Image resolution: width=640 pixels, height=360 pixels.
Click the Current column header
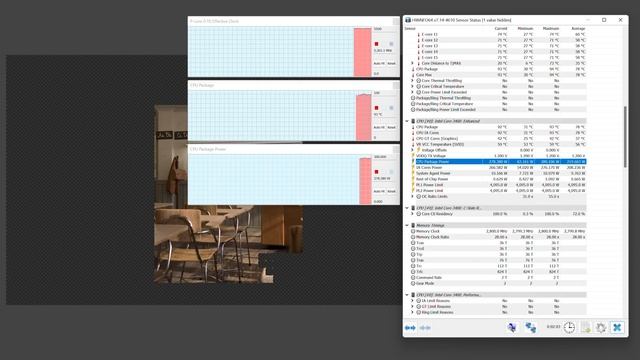(x=501, y=29)
